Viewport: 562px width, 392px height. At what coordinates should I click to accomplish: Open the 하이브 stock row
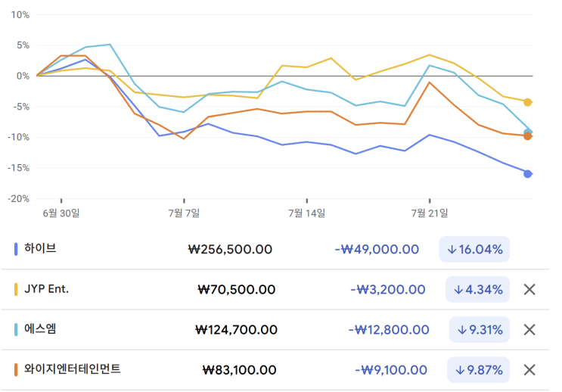click(40, 248)
